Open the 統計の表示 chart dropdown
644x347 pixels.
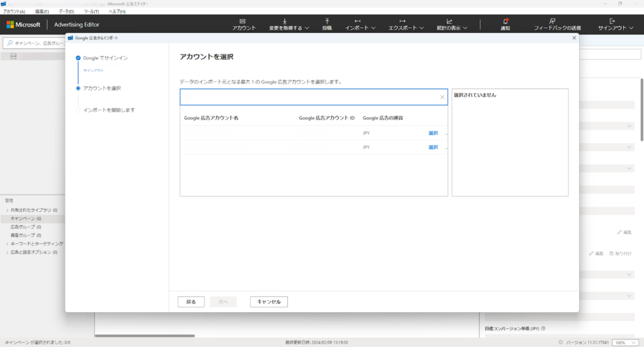[x=452, y=24]
